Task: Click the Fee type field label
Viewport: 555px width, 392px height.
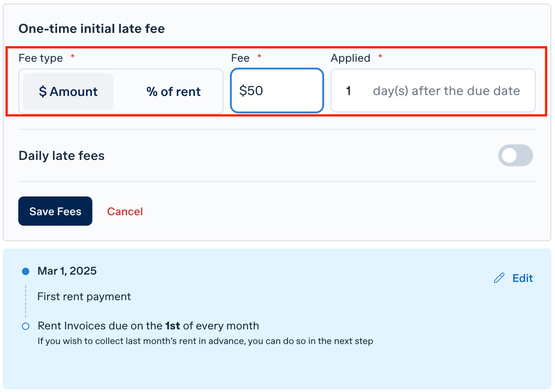Action: pos(41,58)
